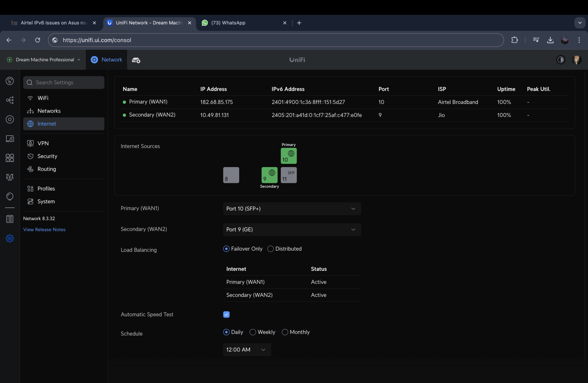Go back in browser history
The image size is (588, 383).
click(x=9, y=40)
